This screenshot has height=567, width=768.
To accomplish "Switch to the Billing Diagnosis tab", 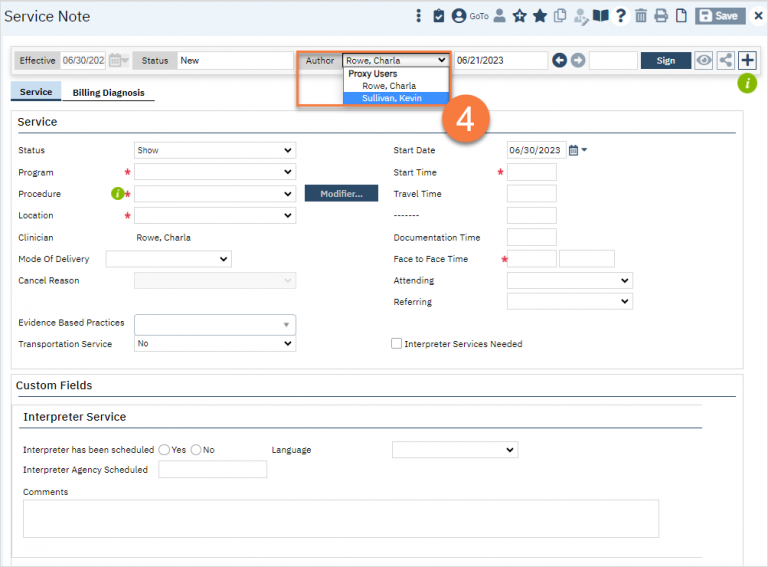I will (x=108, y=93).
